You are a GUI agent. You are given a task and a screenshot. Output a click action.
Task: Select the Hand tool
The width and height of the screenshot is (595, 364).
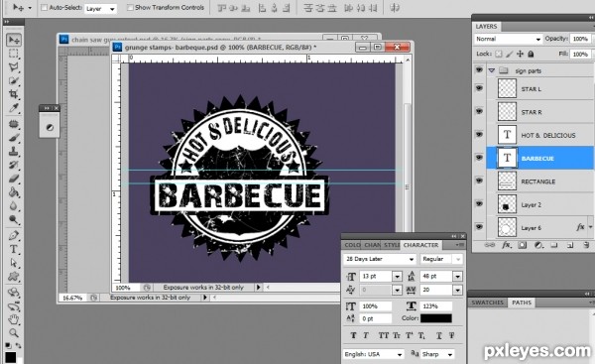(x=14, y=319)
